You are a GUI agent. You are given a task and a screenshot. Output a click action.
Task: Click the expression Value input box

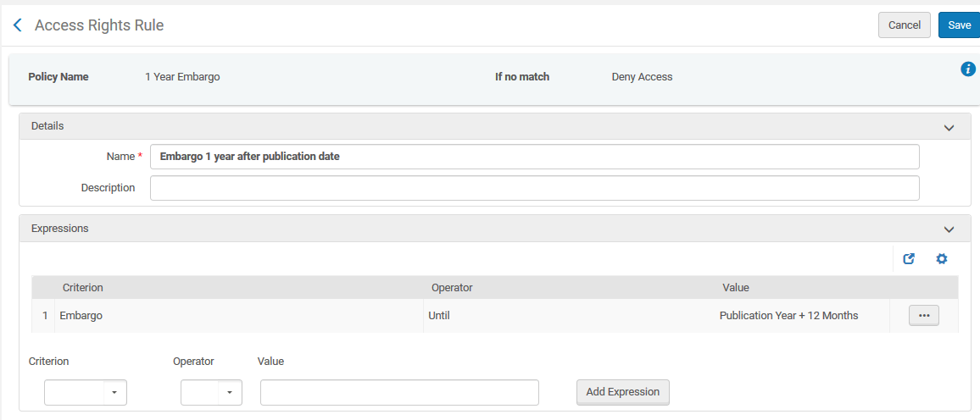[x=399, y=393]
